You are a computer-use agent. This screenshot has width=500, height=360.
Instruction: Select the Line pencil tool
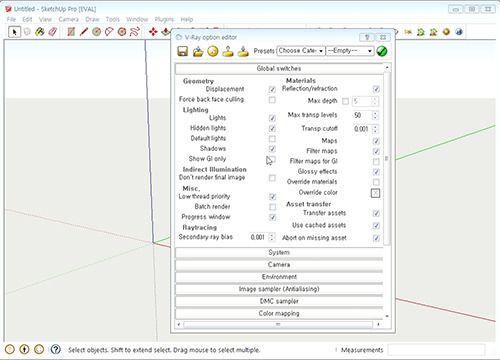pos(84,32)
